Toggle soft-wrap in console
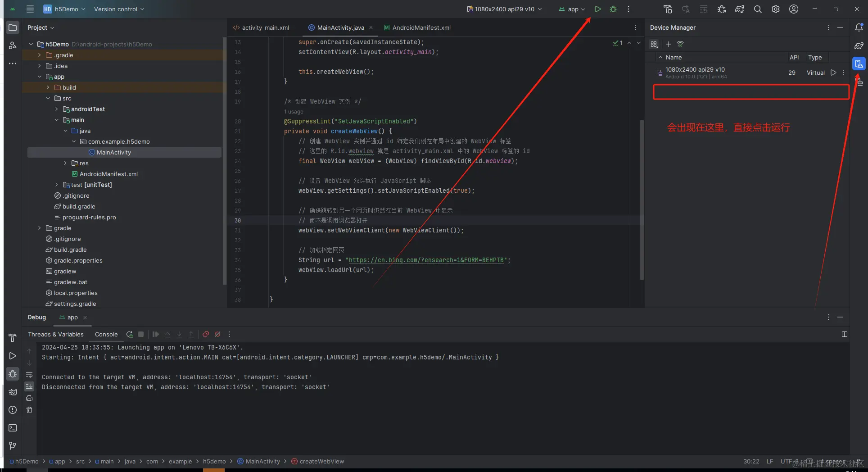The image size is (868, 472). [x=29, y=375]
